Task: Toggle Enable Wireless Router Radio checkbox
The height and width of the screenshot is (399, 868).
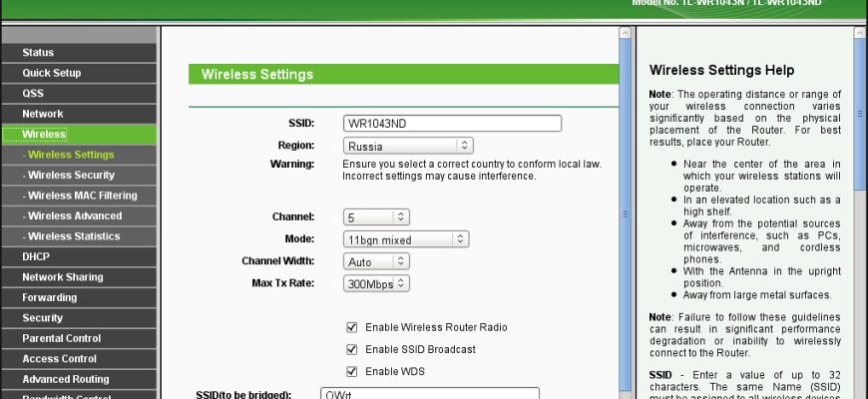Action: (351, 327)
